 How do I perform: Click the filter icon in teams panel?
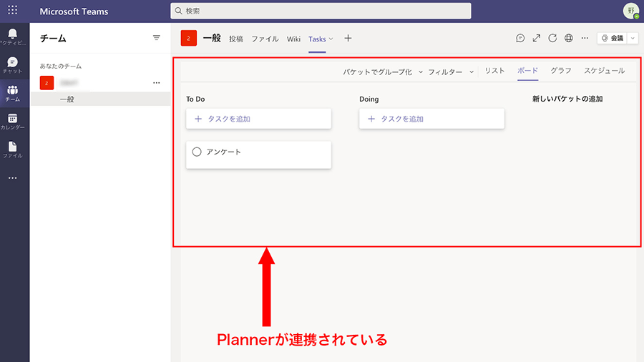coord(157,38)
